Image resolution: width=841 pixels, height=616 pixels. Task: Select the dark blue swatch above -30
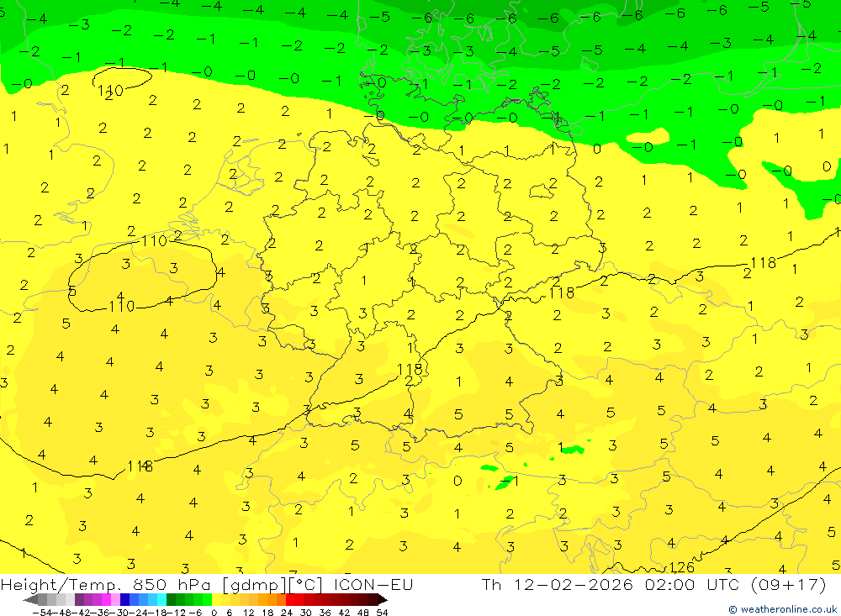pos(125,600)
